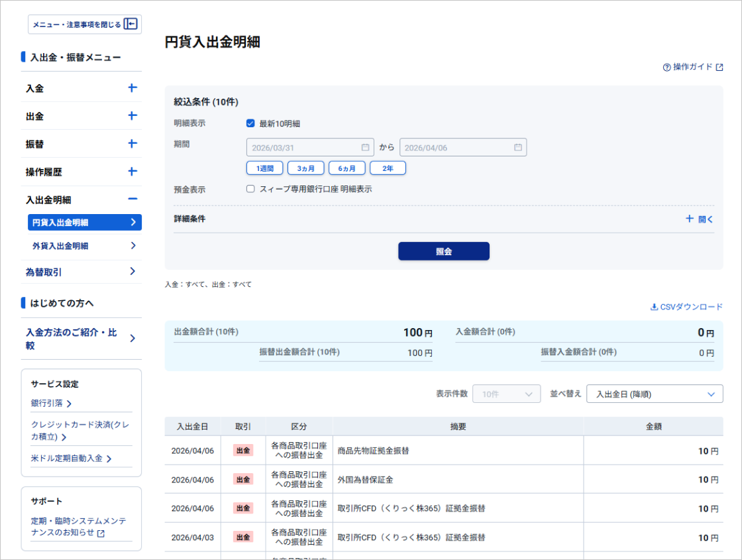Viewport: 742px width, 560px height.
Task: Expand the 入金 menu with plus icon
Action: click(x=132, y=87)
